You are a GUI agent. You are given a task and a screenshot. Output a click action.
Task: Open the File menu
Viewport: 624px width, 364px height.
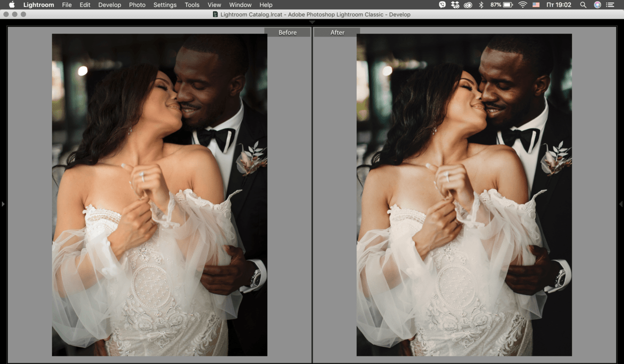[66, 4]
